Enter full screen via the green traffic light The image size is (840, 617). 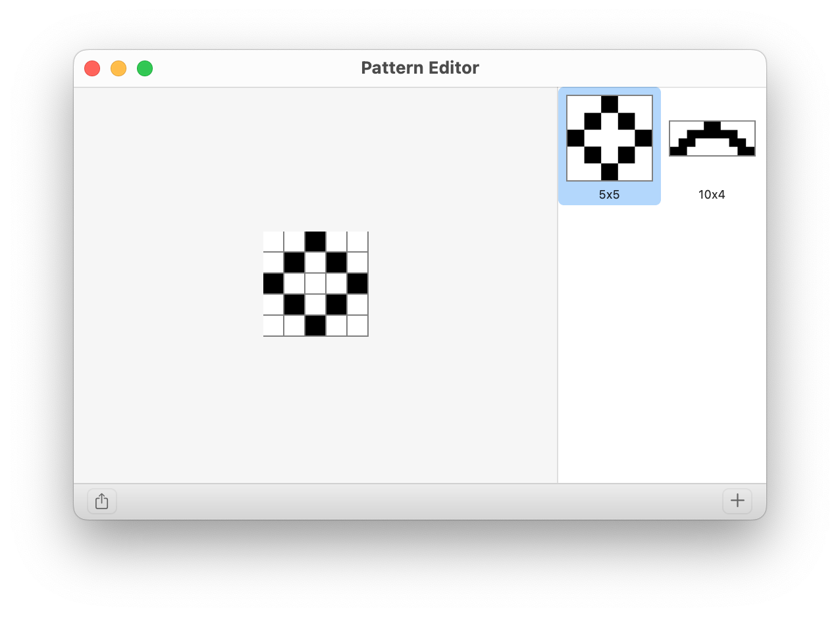click(x=145, y=68)
